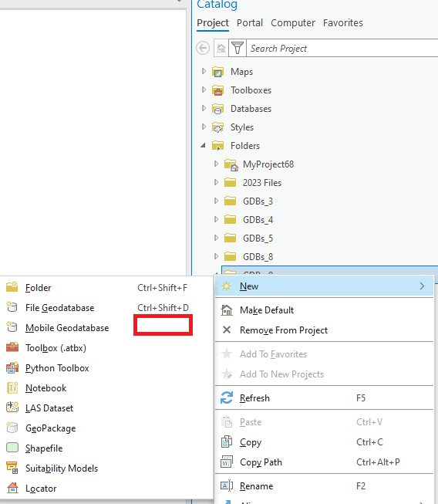
Task: Expand the Maps node
Action: (204, 71)
